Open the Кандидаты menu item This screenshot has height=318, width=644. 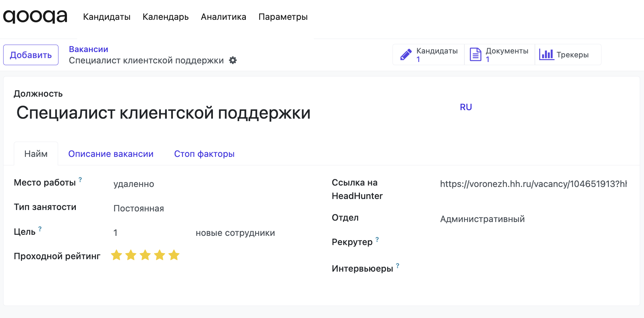[x=107, y=17]
